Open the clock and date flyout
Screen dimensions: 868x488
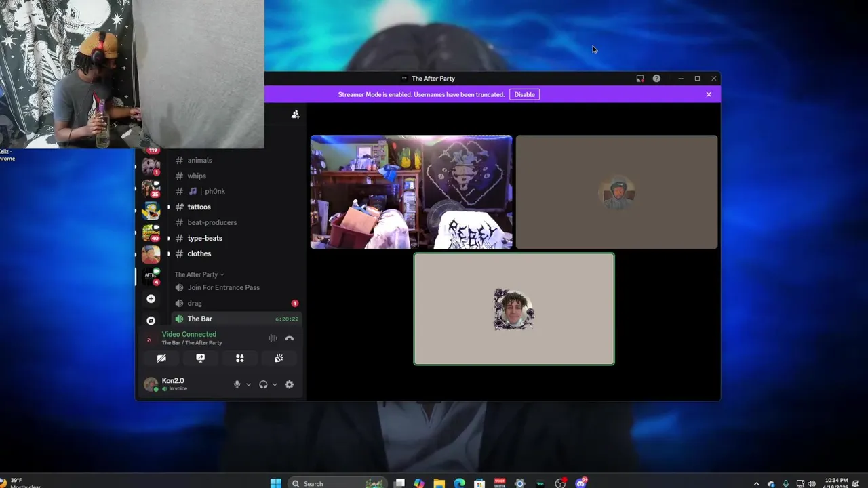837,483
